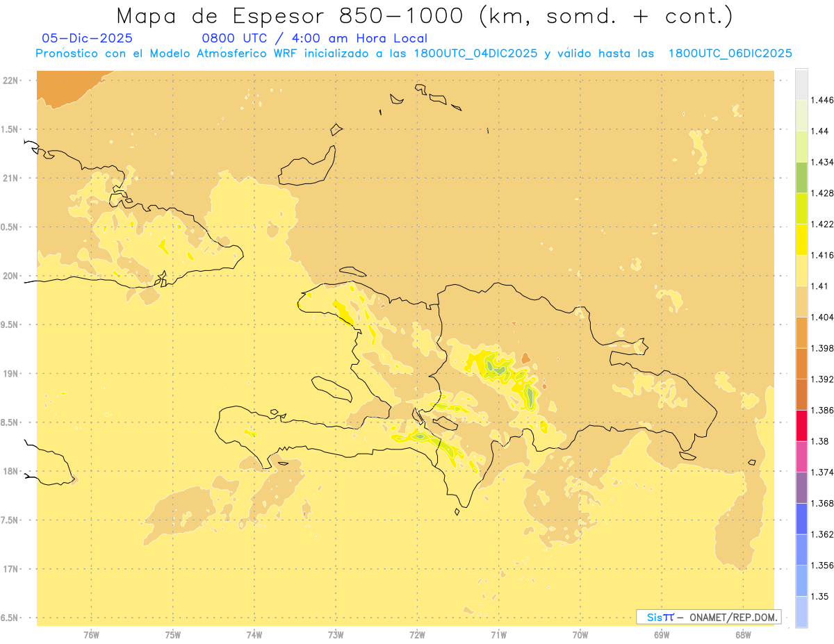Click the legend value '1.392'
Image resolution: width=834 pixels, height=644 pixels.
click(821, 379)
